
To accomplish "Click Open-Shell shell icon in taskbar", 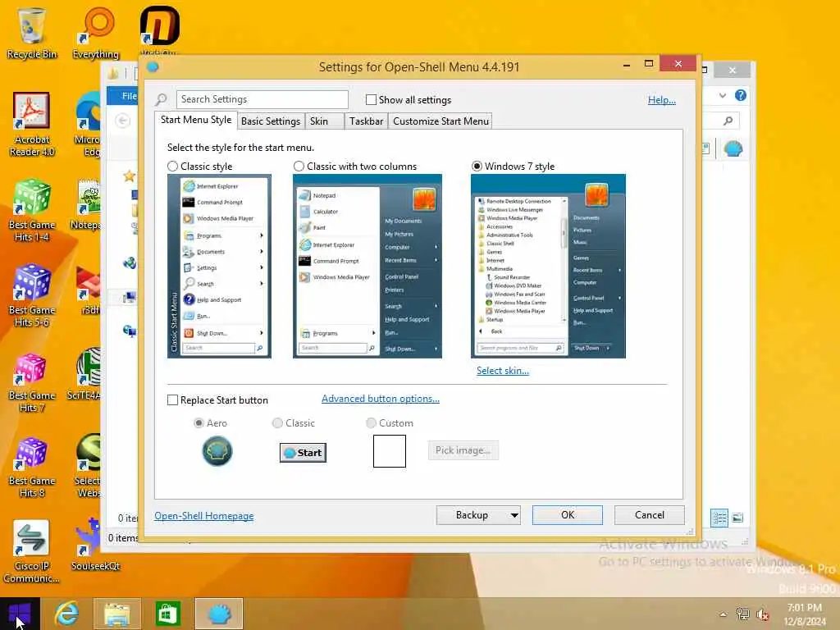I will (218, 614).
